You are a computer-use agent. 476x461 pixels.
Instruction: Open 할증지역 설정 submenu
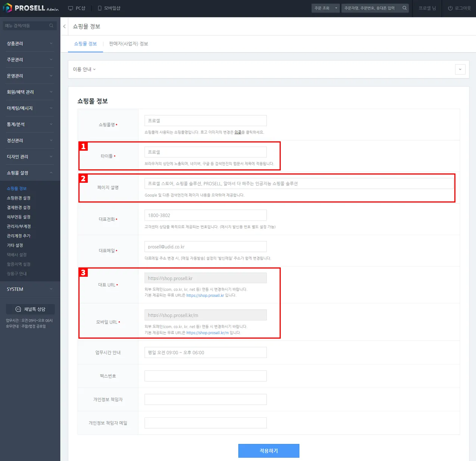tap(19, 264)
